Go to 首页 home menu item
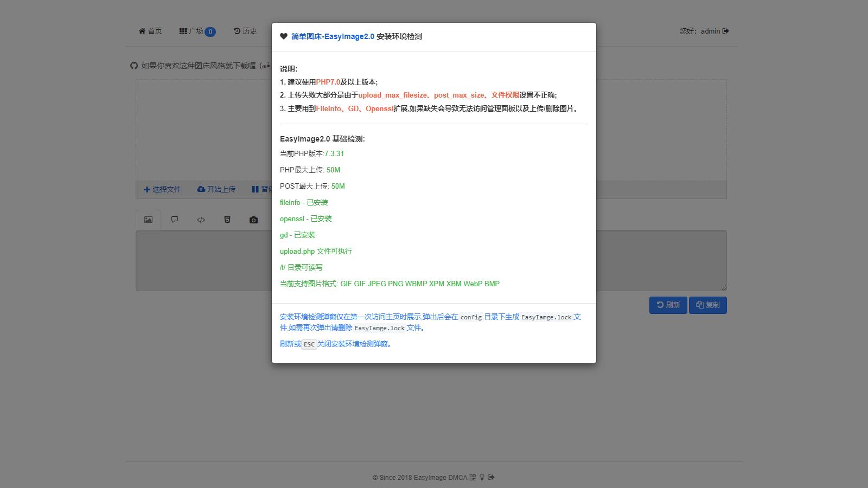The height and width of the screenshot is (488, 868). [150, 31]
